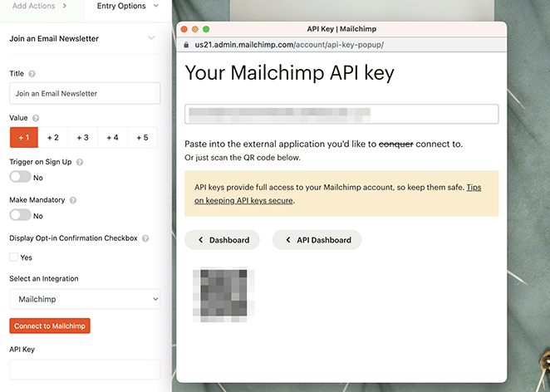Check the Yes opt-in confirmation checkbox
Image resolution: width=550 pixels, height=392 pixels.
tap(14, 257)
